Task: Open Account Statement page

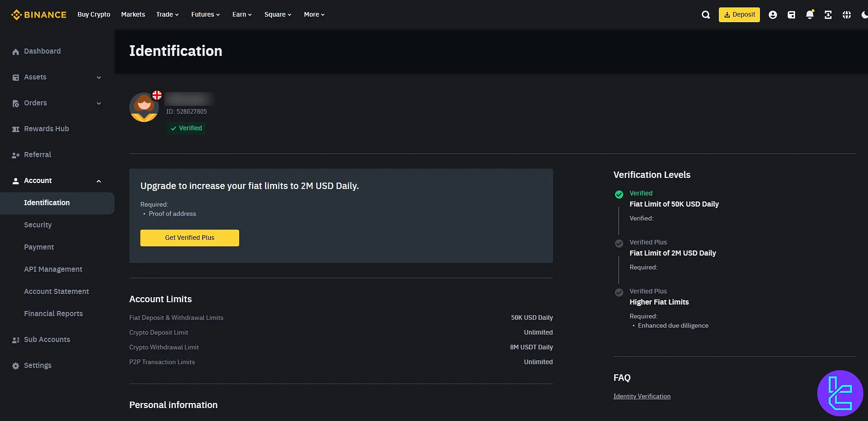Action: coord(56,292)
